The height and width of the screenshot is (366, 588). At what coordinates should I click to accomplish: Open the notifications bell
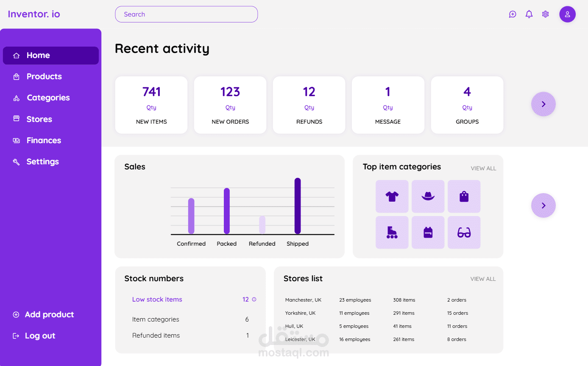[529, 14]
